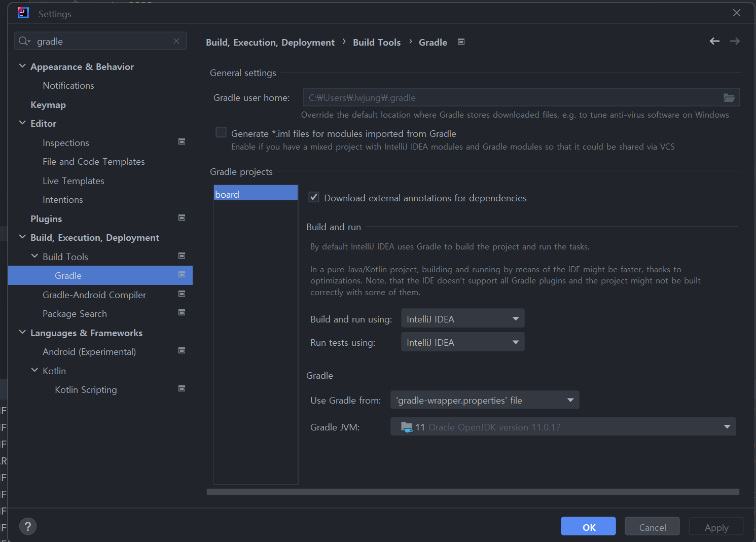Click project-level icon beside Android (Experimental)
The height and width of the screenshot is (542, 756).
182,350
